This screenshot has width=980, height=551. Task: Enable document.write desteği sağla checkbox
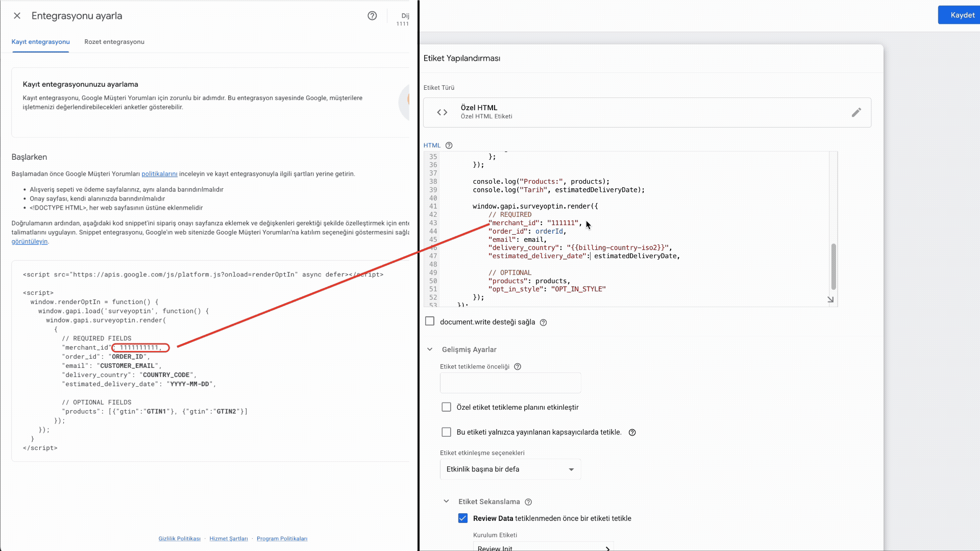[430, 321]
